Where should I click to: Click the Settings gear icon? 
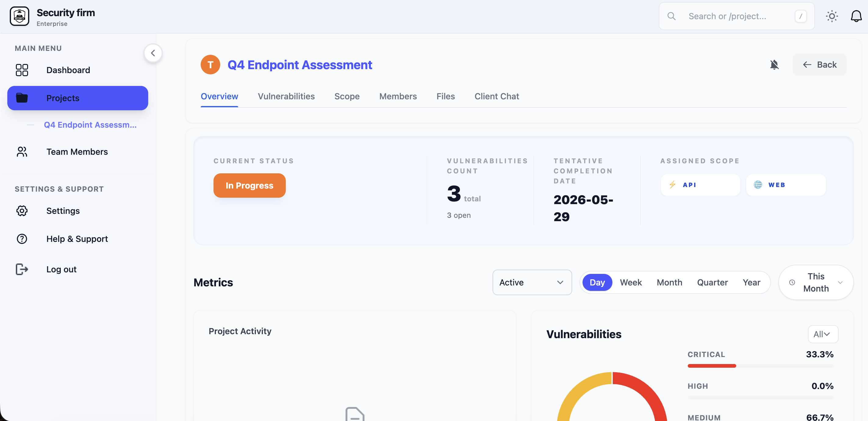(22, 211)
